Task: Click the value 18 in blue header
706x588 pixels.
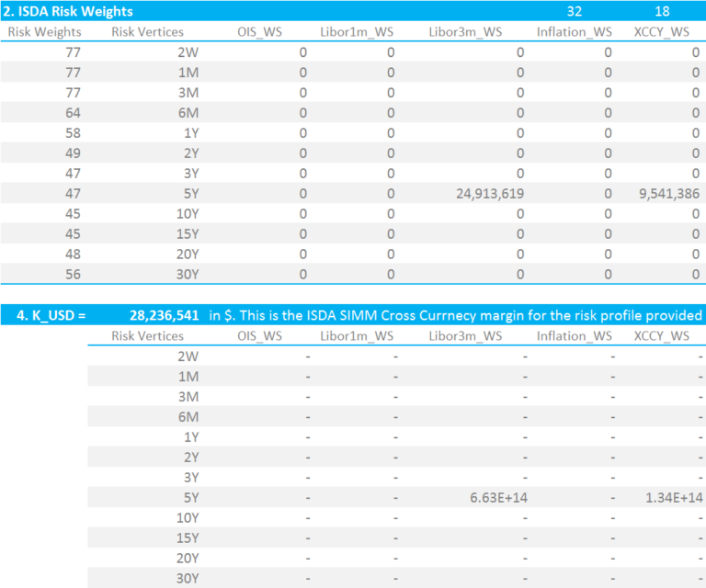Action: [x=662, y=11]
